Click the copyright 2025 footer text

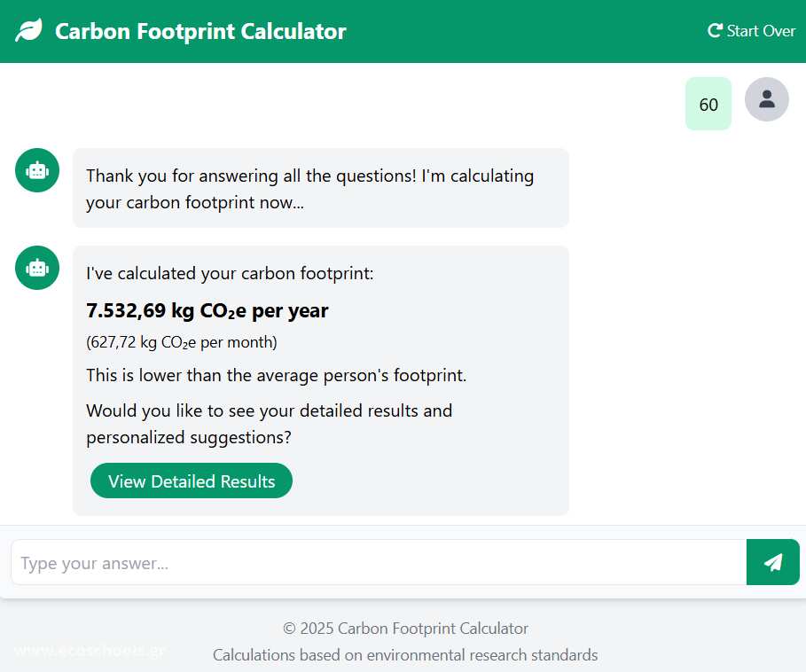click(x=405, y=629)
